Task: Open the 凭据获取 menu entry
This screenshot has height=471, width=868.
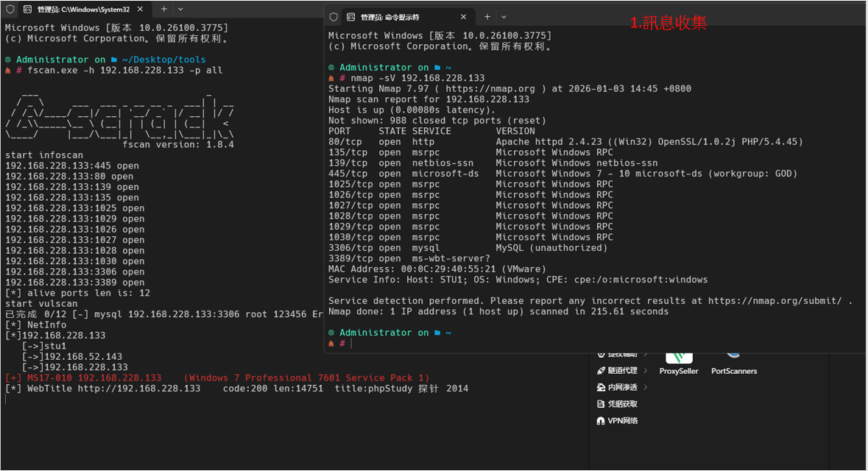Action: (x=617, y=404)
